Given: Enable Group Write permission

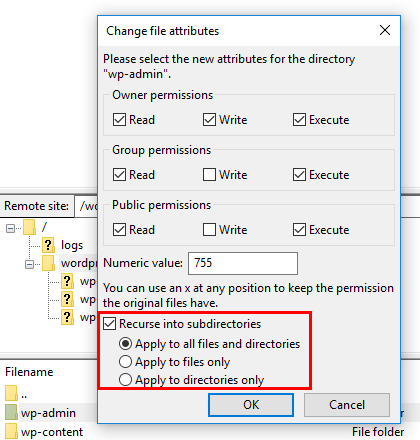Looking at the screenshot, I should coord(209,175).
